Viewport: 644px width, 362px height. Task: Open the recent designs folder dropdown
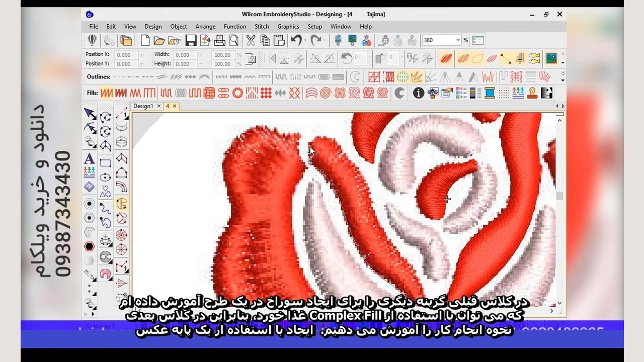coord(174,41)
